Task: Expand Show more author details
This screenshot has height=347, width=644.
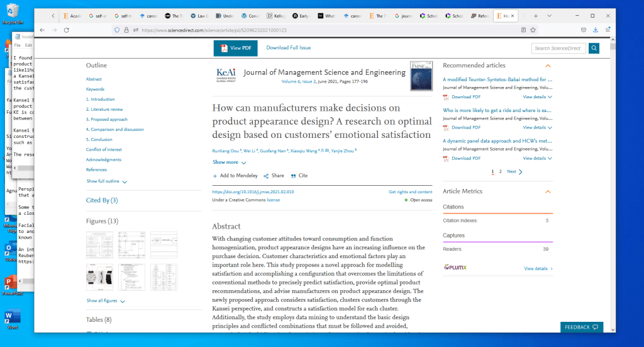Action: click(229, 162)
